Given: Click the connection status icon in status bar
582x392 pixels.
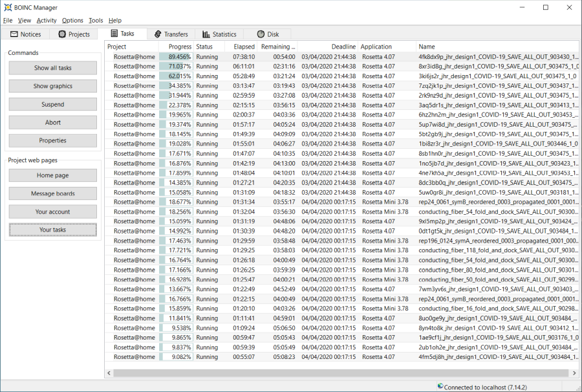Looking at the screenshot, I should coord(440,386).
